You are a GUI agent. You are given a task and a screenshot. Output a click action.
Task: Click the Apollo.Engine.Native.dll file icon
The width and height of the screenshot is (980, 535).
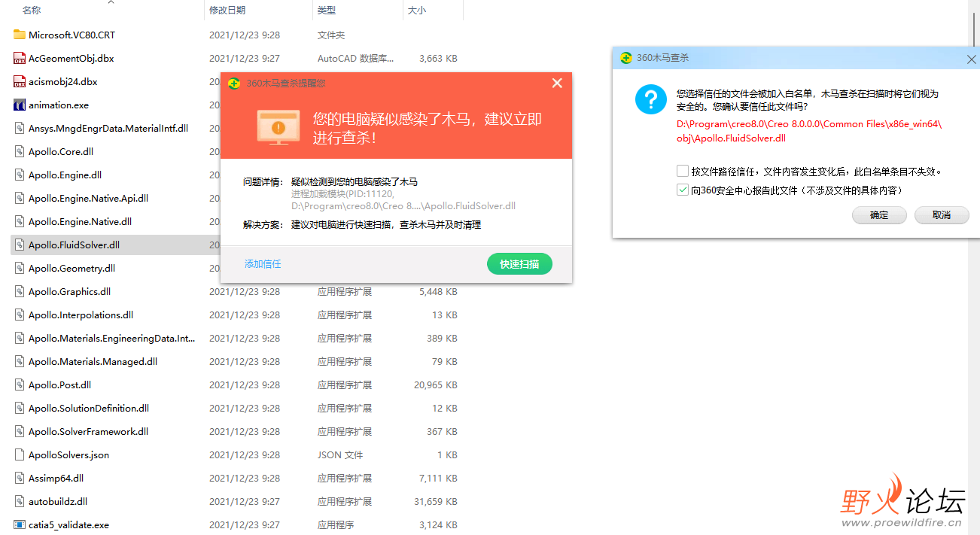click(x=20, y=221)
